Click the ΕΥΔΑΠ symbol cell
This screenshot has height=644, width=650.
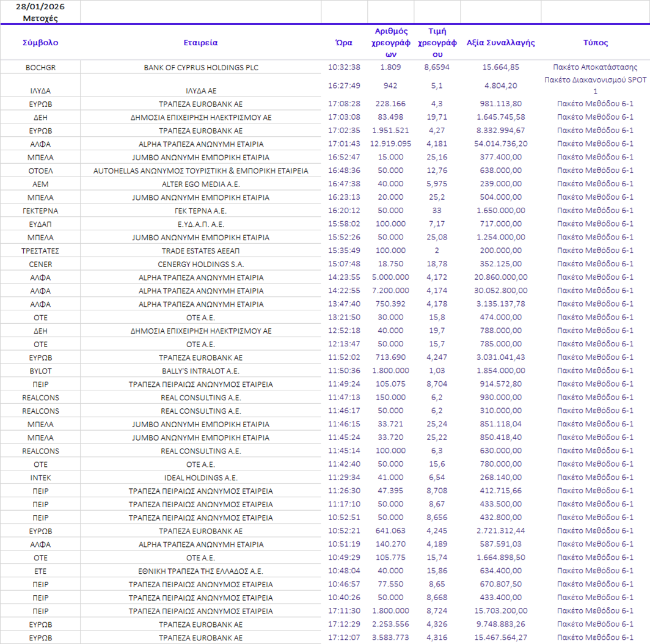40,224
